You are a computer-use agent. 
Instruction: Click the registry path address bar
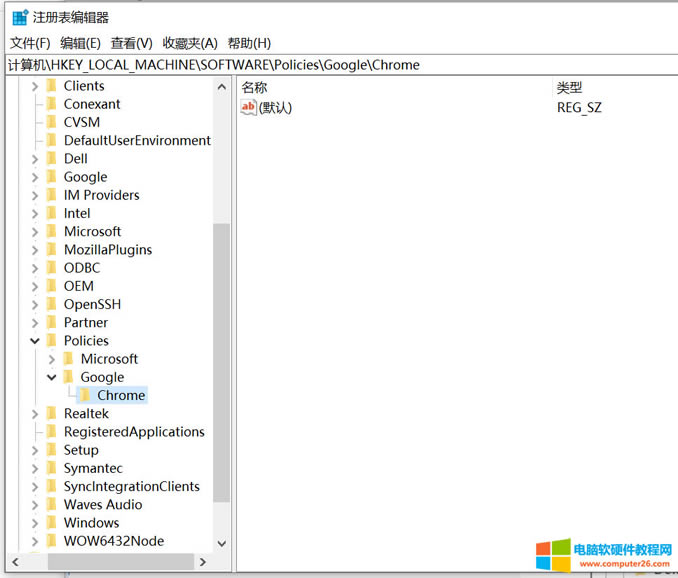pos(340,65)
